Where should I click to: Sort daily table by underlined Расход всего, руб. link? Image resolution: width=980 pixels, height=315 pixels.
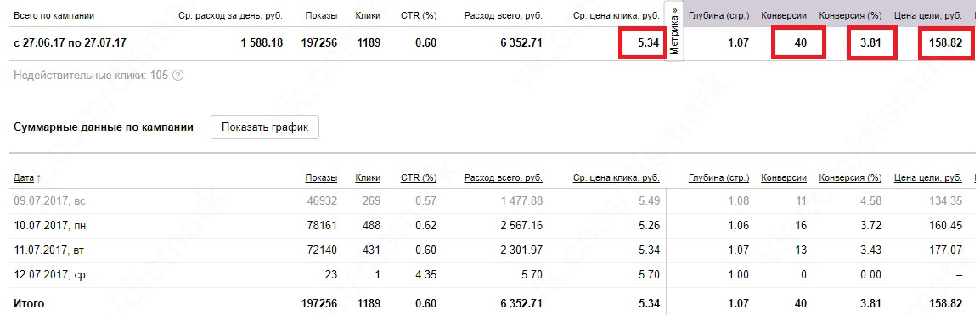[x=503, y=178]
